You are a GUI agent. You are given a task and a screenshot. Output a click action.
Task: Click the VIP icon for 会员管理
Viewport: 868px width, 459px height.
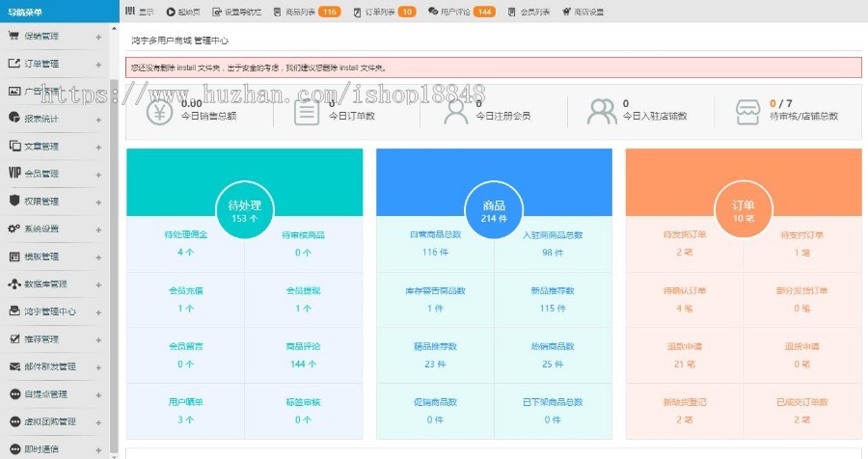point(14,173)
